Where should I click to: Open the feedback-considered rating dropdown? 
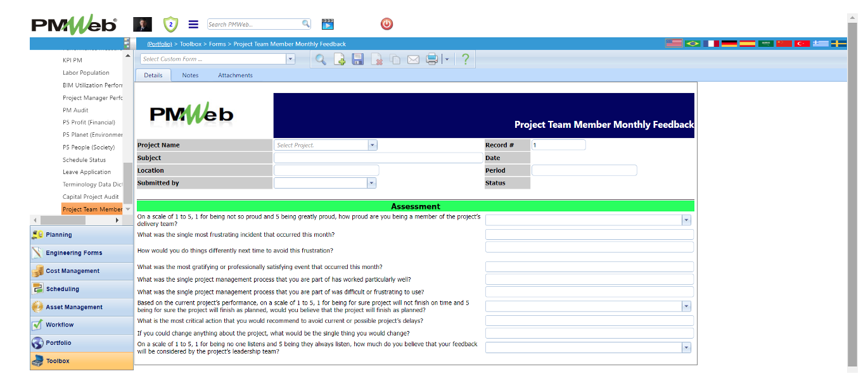(x=686, y=347)
